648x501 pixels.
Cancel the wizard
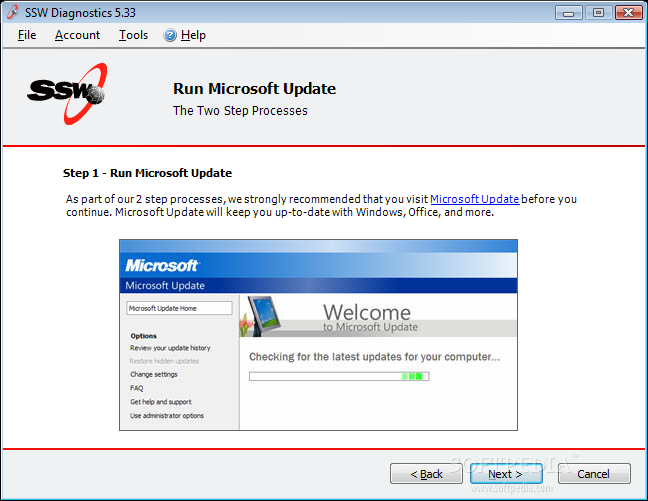click(x=594, y=474)
